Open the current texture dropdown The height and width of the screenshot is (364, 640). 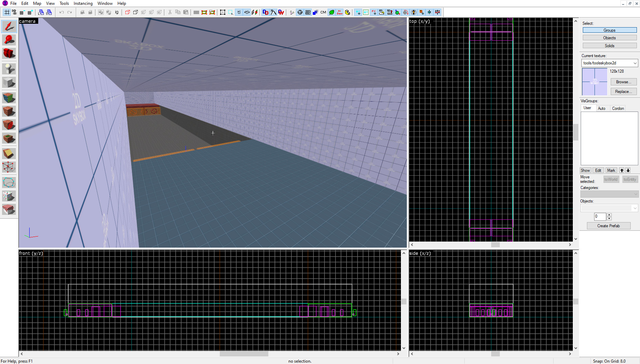pyautogui.click(x=609, y=63)
